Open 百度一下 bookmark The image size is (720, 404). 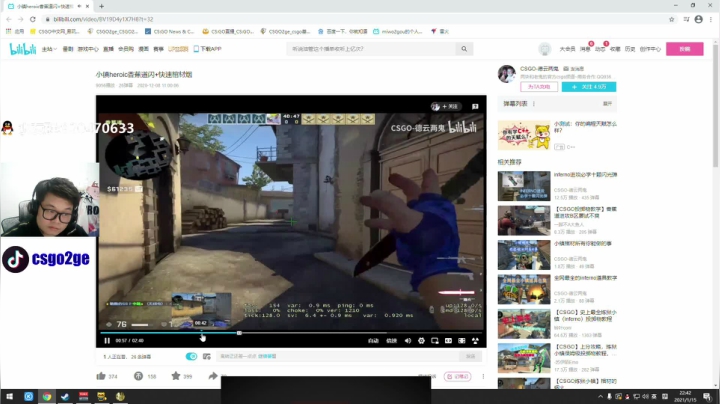coord(343,32)
